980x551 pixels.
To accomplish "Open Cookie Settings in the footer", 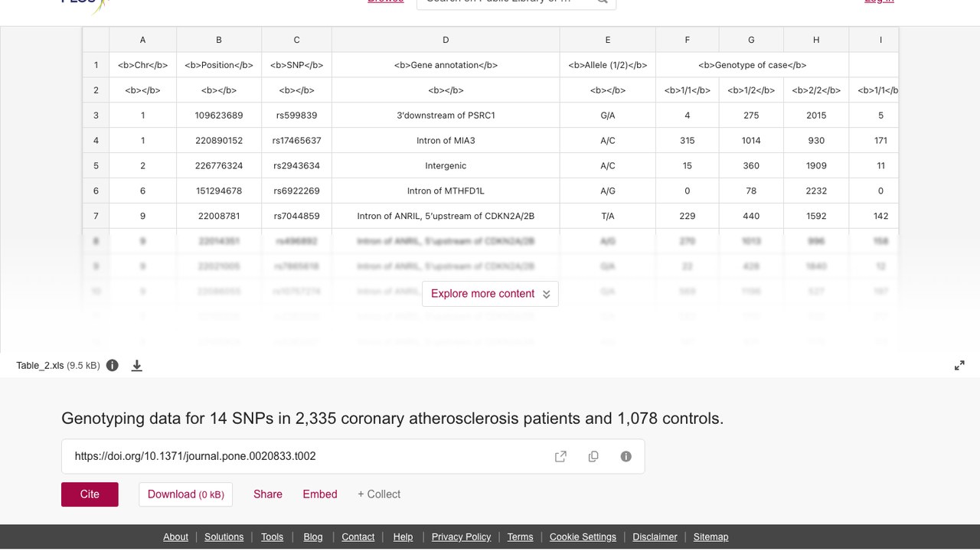I will click(583, 537).
